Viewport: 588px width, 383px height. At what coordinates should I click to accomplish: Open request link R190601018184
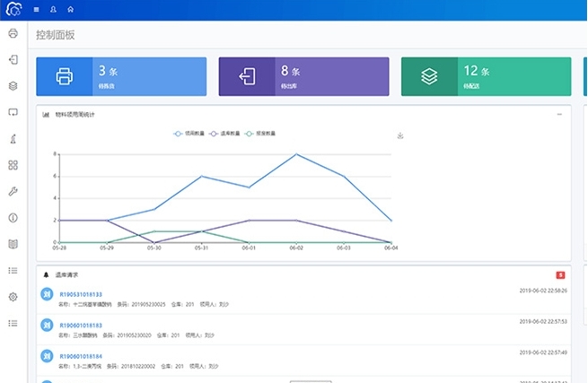coord(81,356)
